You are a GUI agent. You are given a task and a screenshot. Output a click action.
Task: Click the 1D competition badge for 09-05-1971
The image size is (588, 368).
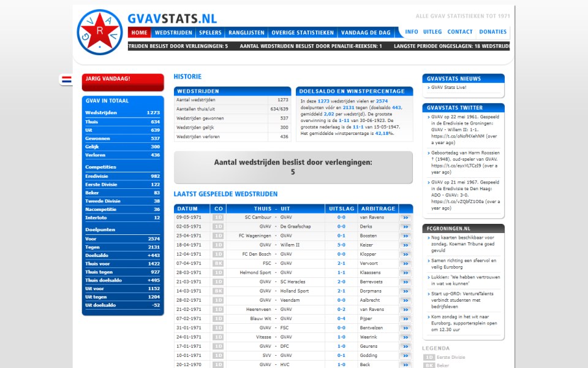tap(218, 217)
